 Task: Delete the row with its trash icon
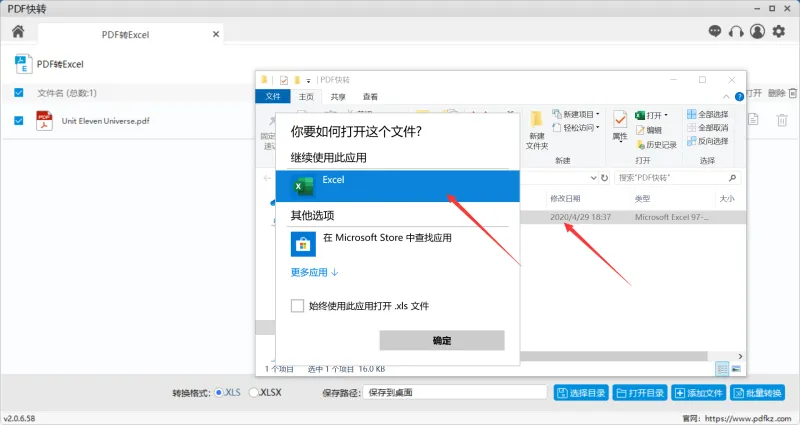(782, 120)
